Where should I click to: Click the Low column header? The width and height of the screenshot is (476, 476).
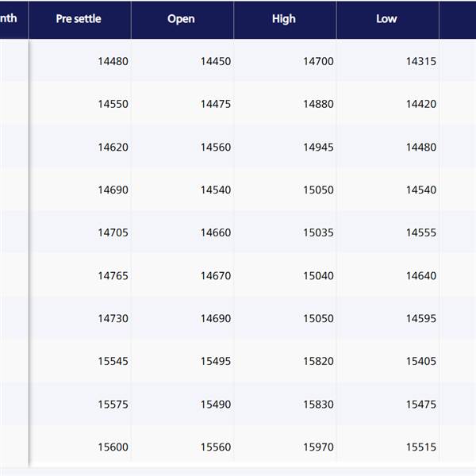[386, 19]
